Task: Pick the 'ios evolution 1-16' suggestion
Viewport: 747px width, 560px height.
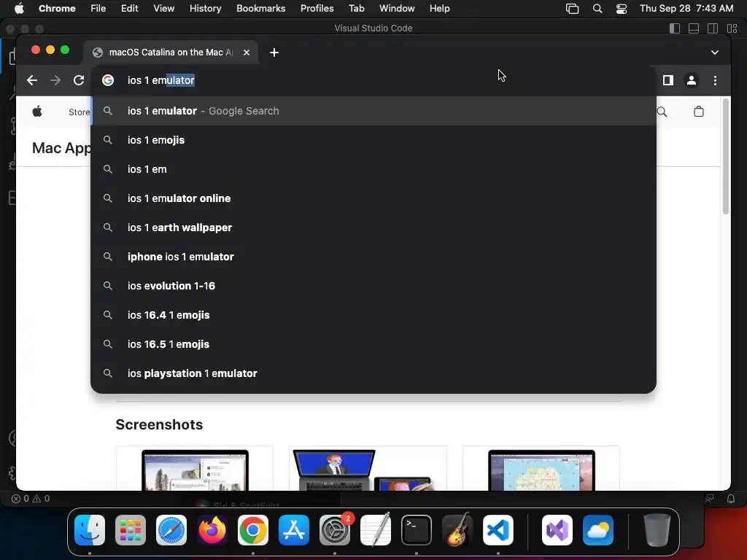Action: tap(373, 286)
